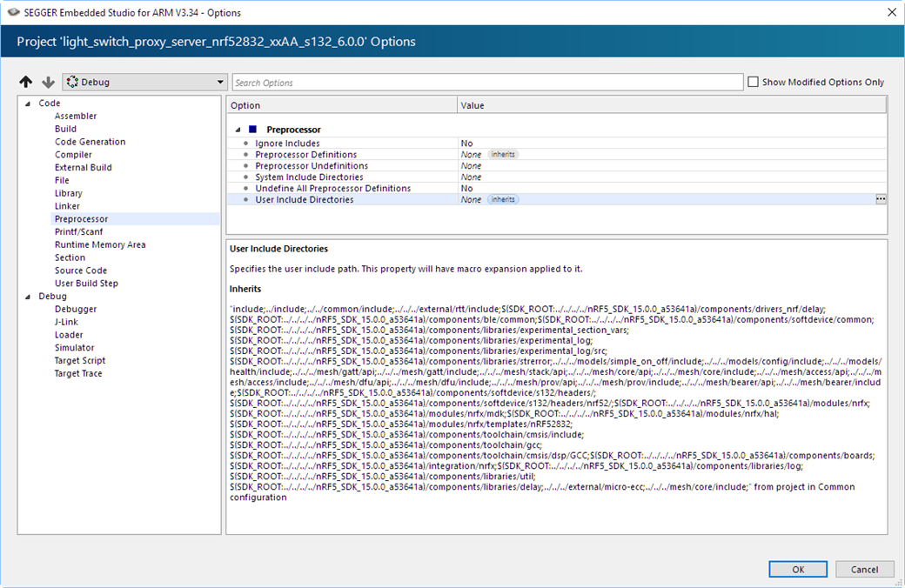Select Undefine All Preprocessor Definitions row
Image resolution: width=905 pixels, height=588 pixels.
[x=556, y=188]
